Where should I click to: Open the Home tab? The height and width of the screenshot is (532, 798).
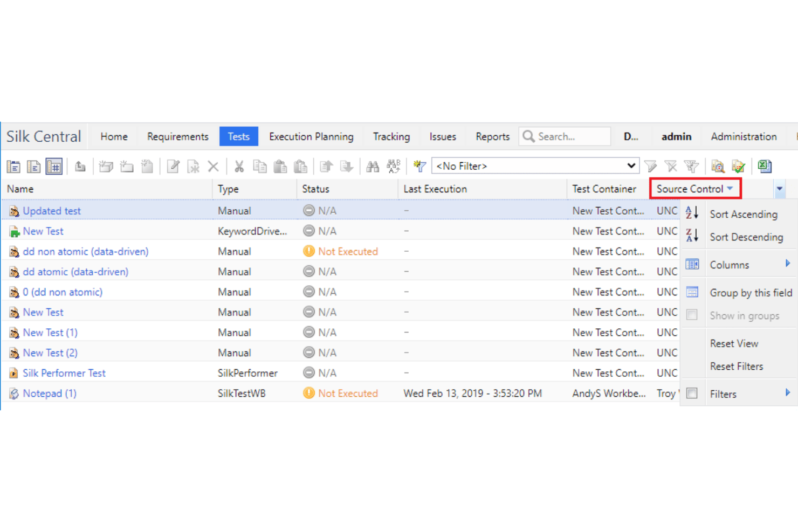click(114, 137)
